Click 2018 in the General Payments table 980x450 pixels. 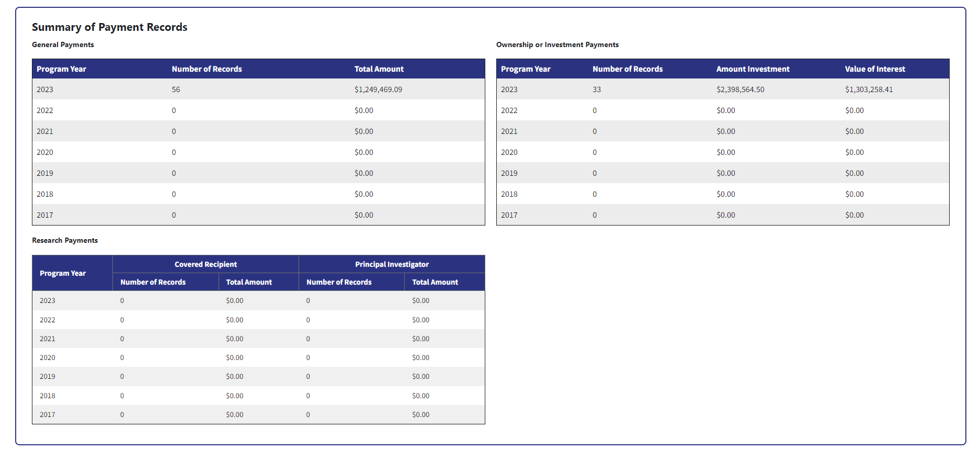pos(45,194)
